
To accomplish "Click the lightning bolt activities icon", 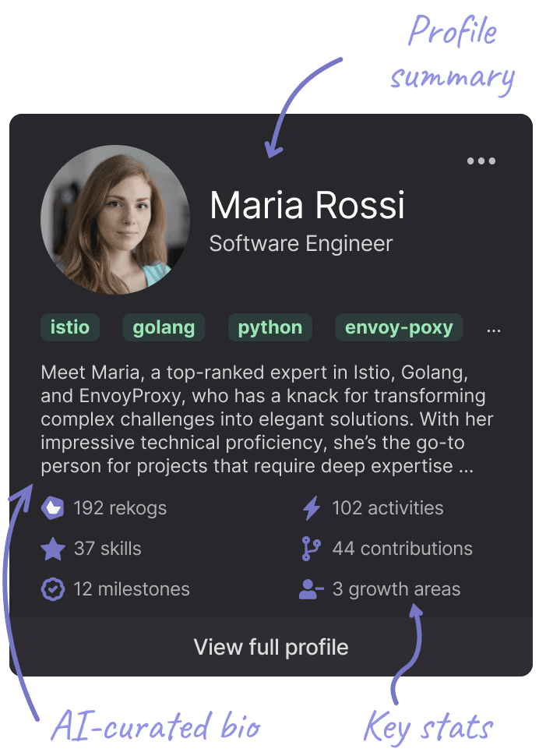I will (311, 508).
